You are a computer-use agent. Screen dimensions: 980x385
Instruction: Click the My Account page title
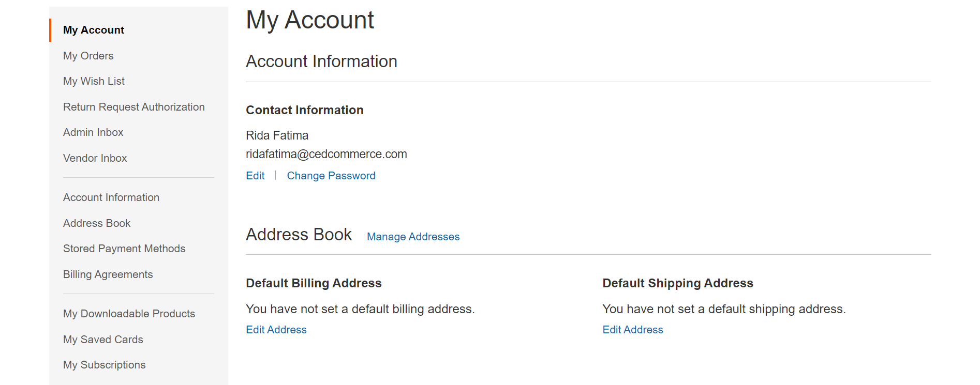tap(310, 20)
